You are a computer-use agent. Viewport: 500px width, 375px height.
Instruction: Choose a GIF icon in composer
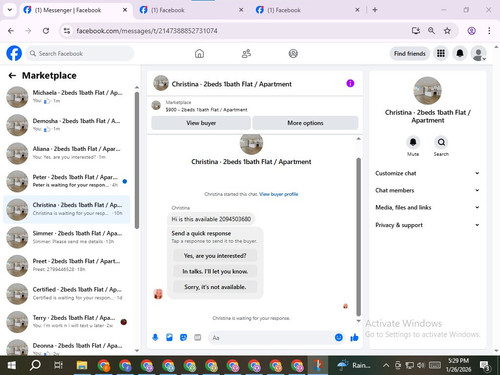(x=198, y=338)
